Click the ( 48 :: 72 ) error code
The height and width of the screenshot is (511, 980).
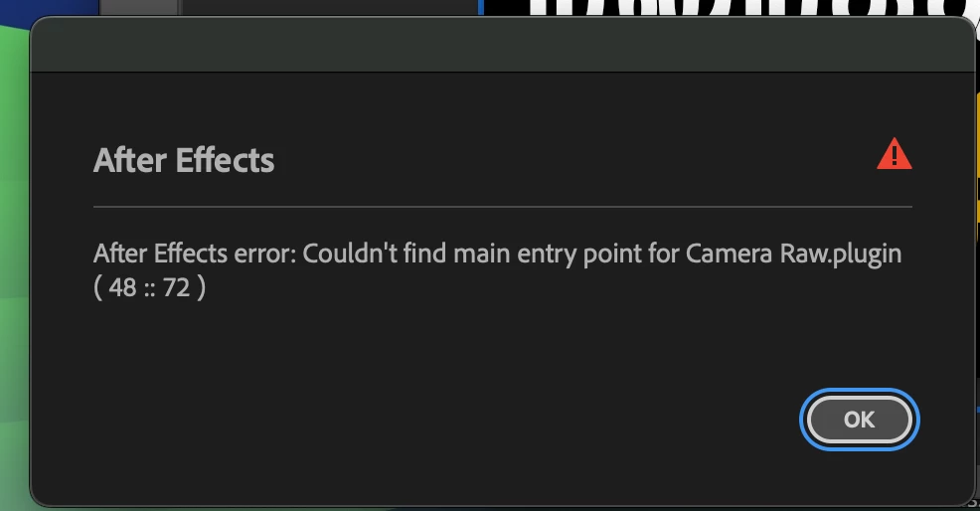click(149, 287)
